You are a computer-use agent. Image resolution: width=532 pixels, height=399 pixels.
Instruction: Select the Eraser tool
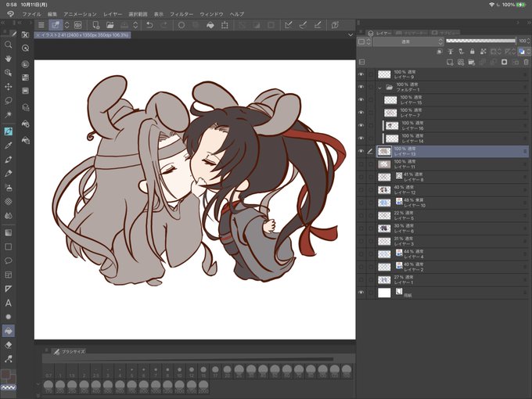click(x=9, y=345)
